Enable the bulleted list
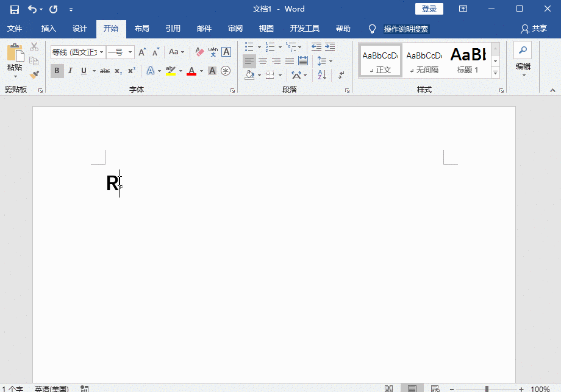 coord(248,46)
